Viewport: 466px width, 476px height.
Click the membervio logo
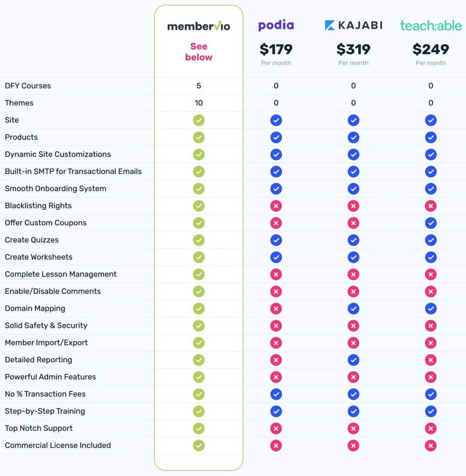pyautogui.click(x=199, y=26)
